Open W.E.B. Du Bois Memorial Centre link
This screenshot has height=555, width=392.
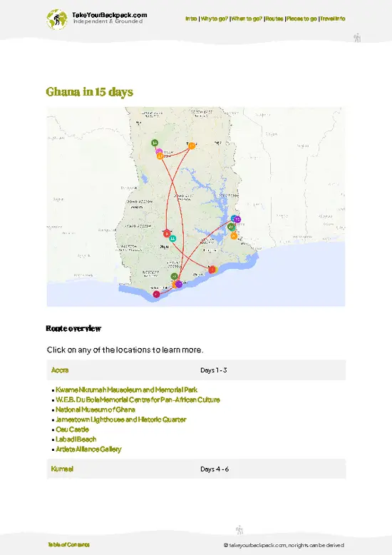(138, 399)
